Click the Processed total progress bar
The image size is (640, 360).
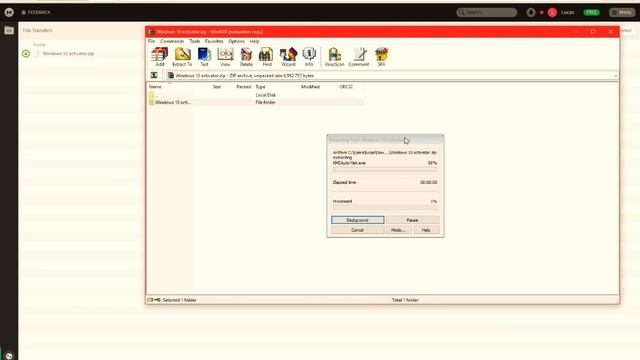tap(385, 207)
